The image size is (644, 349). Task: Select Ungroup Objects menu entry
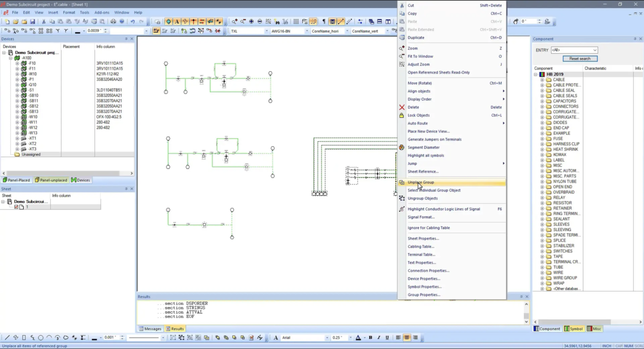(x=422, y=198)
